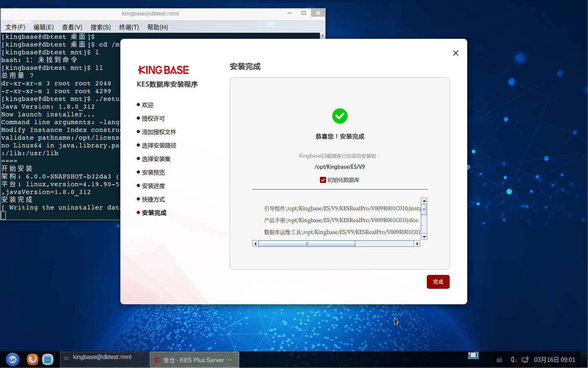This screenshot has height=368, width=588.
Task: Click the 数据库运维工具 path line
Action: coord(342,232)
